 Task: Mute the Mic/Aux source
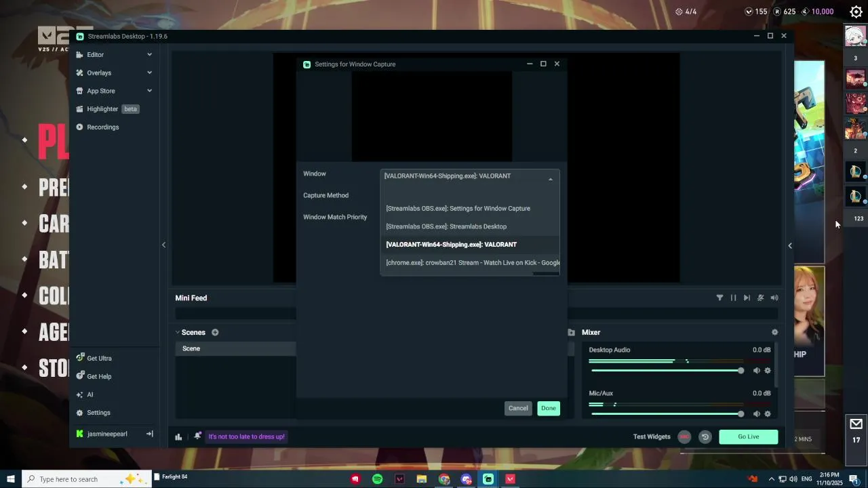pyautogui.click(x=756, y=414)
